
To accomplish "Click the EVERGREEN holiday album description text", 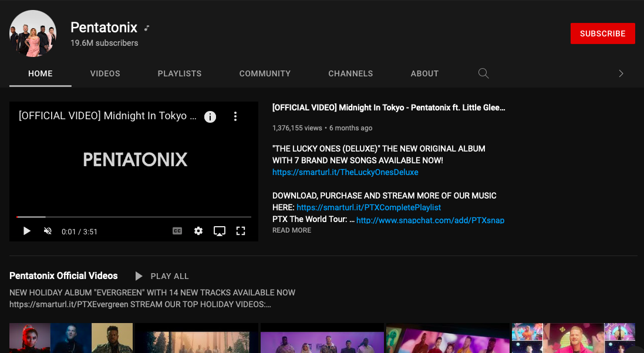I will pyautogui.click(x=153, y=298).
